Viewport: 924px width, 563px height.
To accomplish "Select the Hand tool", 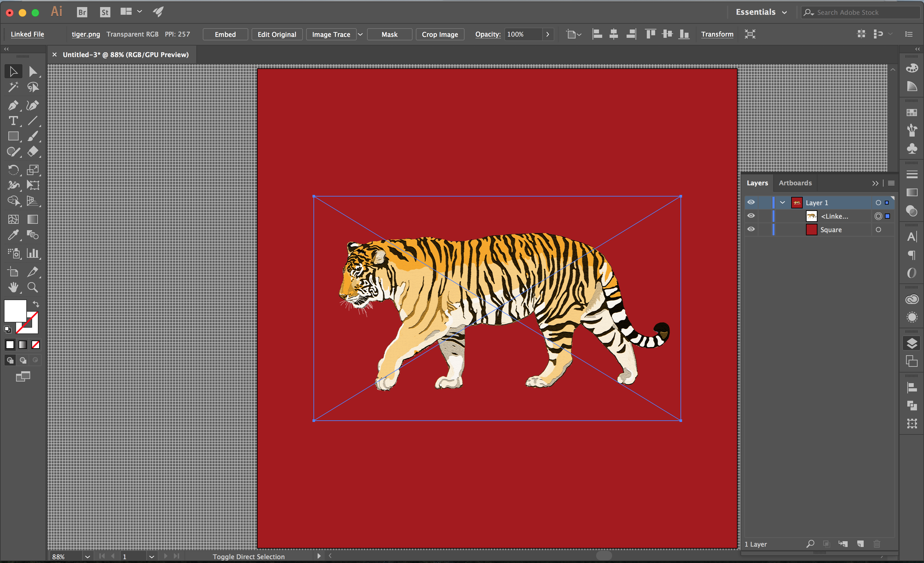I will 13,288.
